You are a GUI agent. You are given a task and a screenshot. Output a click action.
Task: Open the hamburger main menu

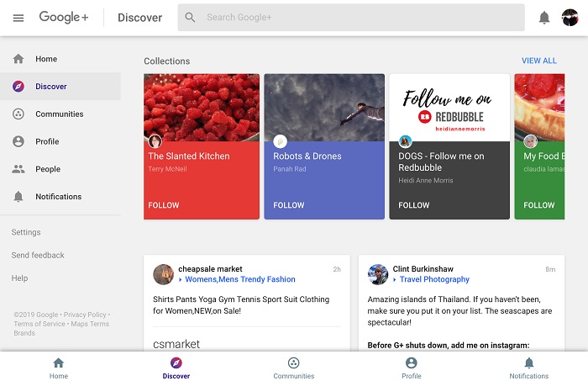tap(18, 18)
